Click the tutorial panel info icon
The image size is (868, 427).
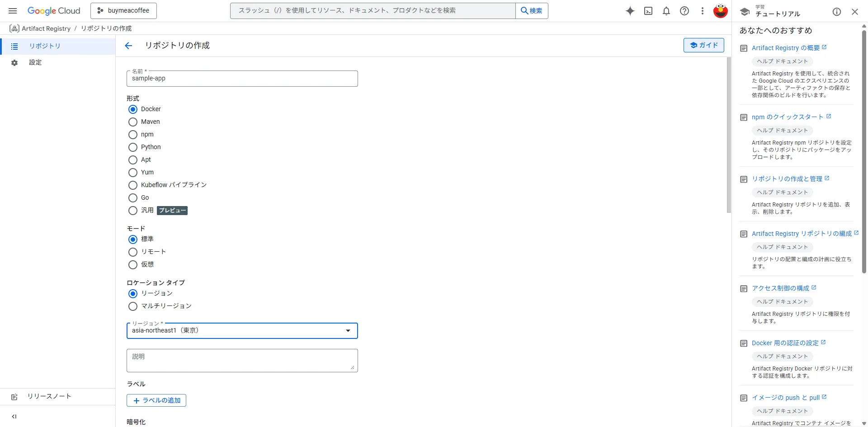[x=836, y=12]
